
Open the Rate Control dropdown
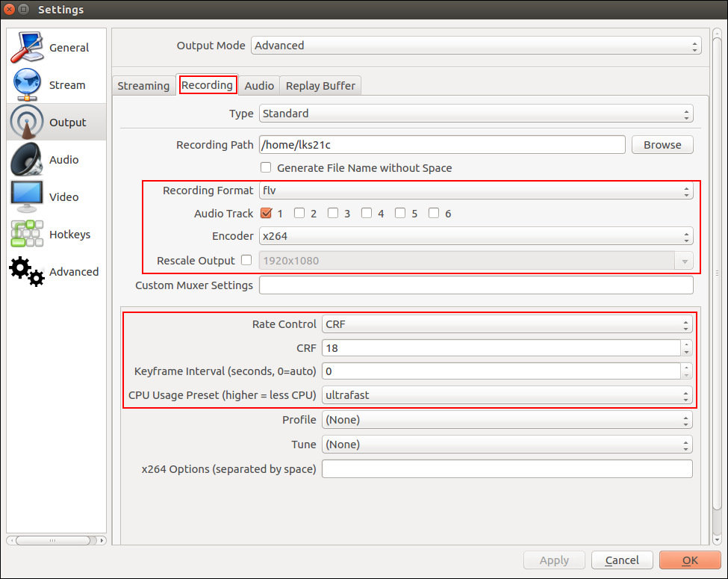point(507,324)
